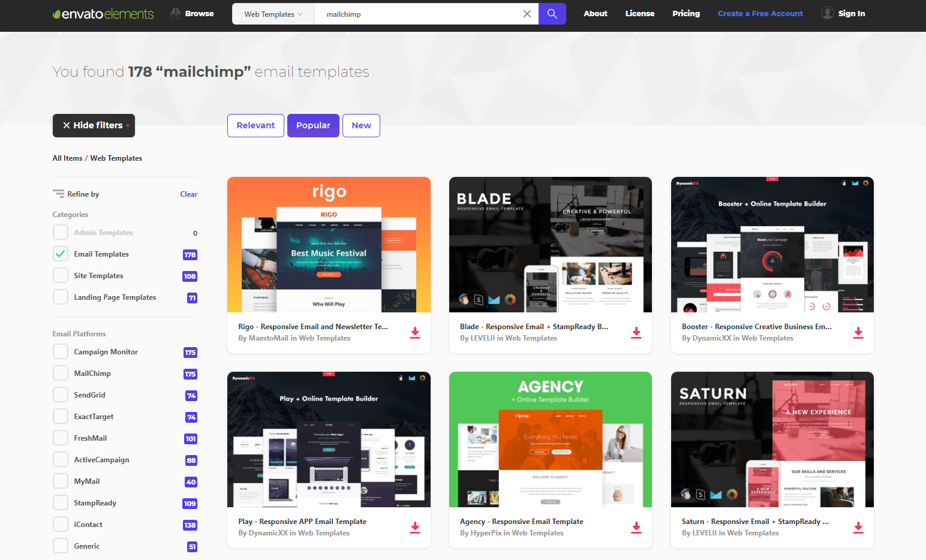This screenshot has width=926, height=560.
Task: Download the Play template via red arrow
Action: tap(415, 528)
